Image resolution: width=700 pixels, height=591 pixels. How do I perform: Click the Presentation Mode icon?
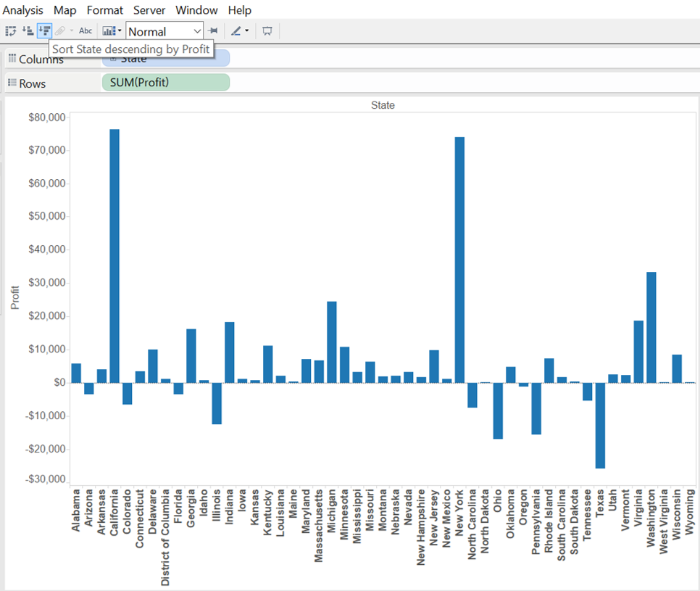click(267, 31)
